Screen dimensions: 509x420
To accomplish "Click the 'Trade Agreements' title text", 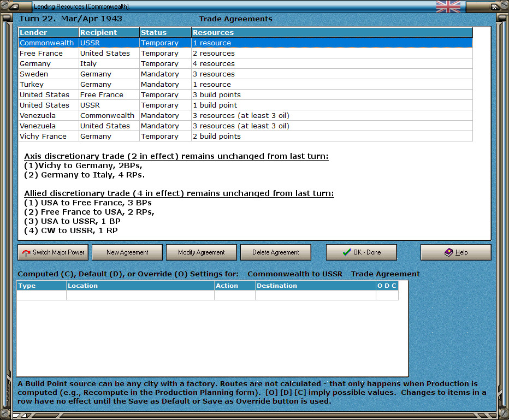I will pyautogui.click(x=236, y=19).
